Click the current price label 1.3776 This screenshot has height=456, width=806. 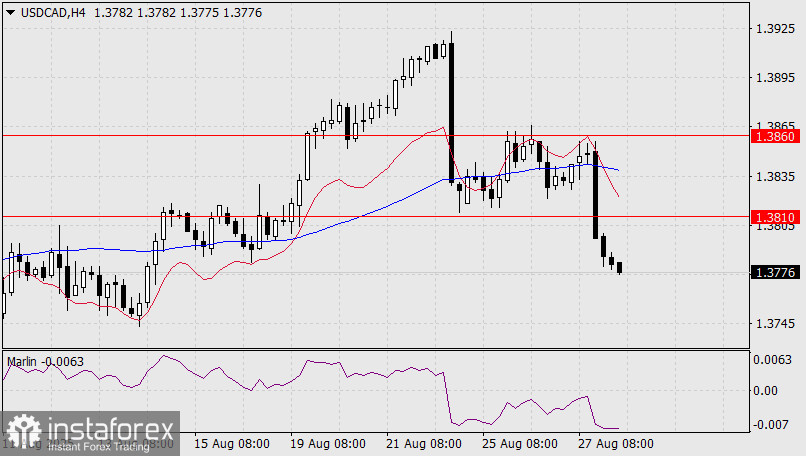[776, 272]
